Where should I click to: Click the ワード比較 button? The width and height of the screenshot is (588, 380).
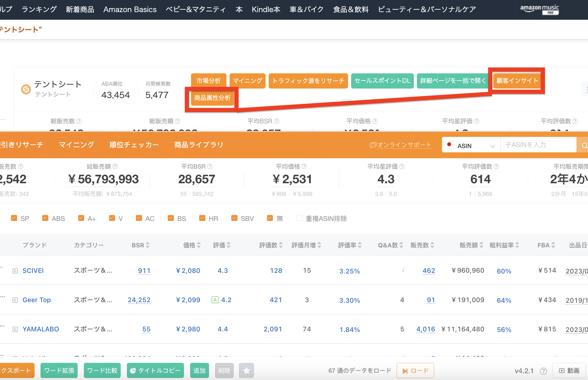pyautogui.click(x=102, y=370)
